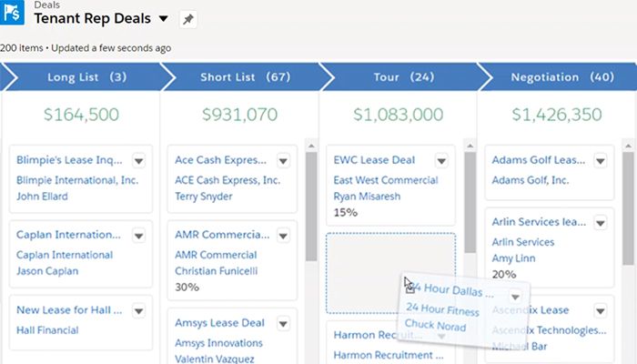Open the Adams Golf Lease card menu
Viewport: 637px width, 364px height.
600,160
